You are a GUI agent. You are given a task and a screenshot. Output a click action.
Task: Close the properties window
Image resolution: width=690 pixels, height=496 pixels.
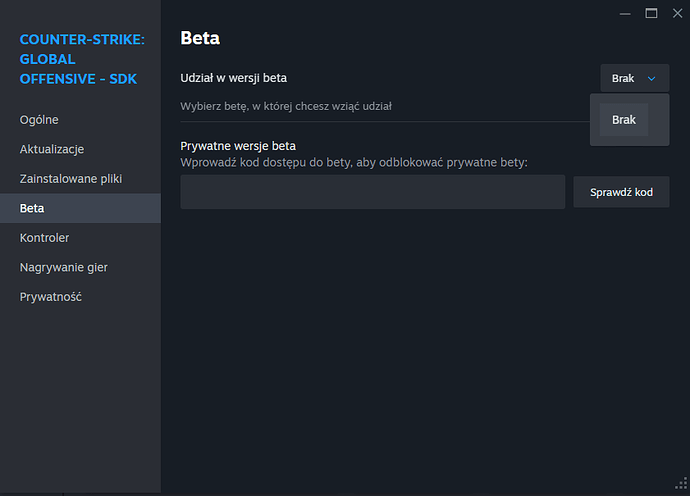point(677,14)
